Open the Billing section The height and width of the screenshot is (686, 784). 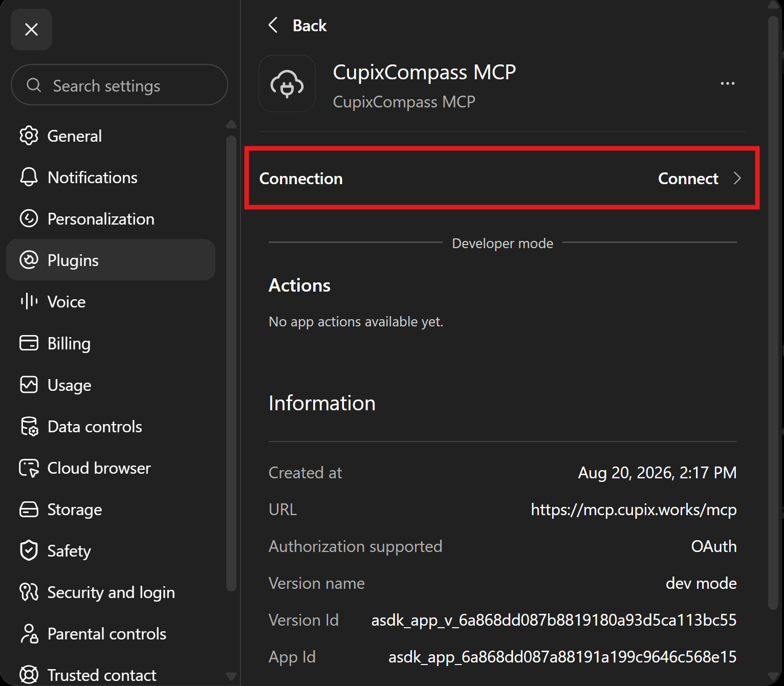click(111, 343)
